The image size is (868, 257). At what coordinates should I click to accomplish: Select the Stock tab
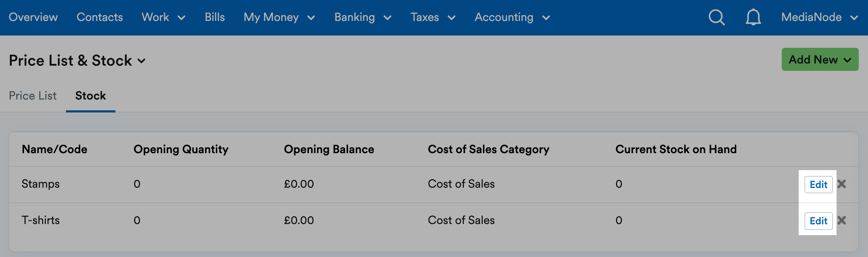click(x=91, y=96)
